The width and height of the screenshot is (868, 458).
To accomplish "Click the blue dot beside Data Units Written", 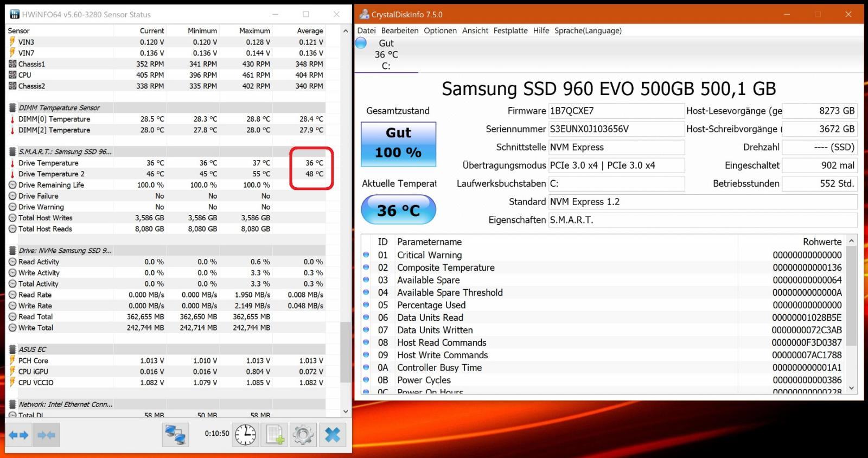I will pyautogui.click(x=366, y=330).
